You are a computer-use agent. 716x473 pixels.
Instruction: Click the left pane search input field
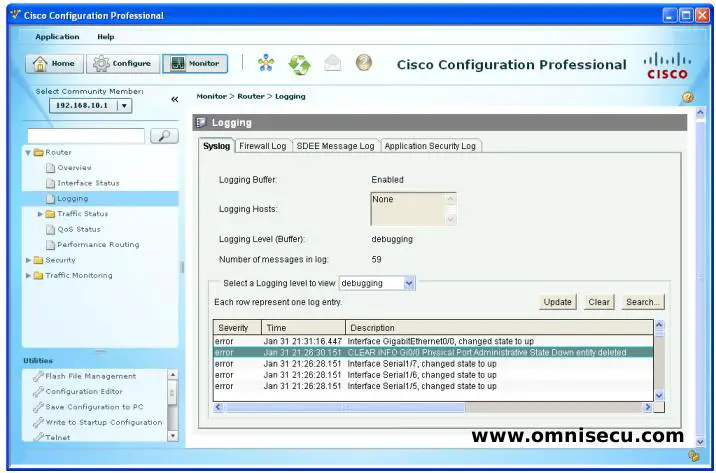tap(86, 136)
